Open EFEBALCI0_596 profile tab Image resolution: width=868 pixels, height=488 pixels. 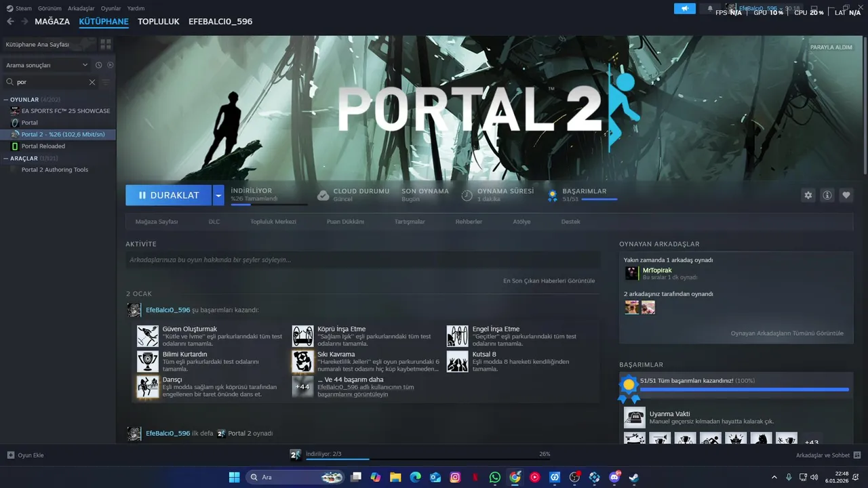tap(220, 22)
